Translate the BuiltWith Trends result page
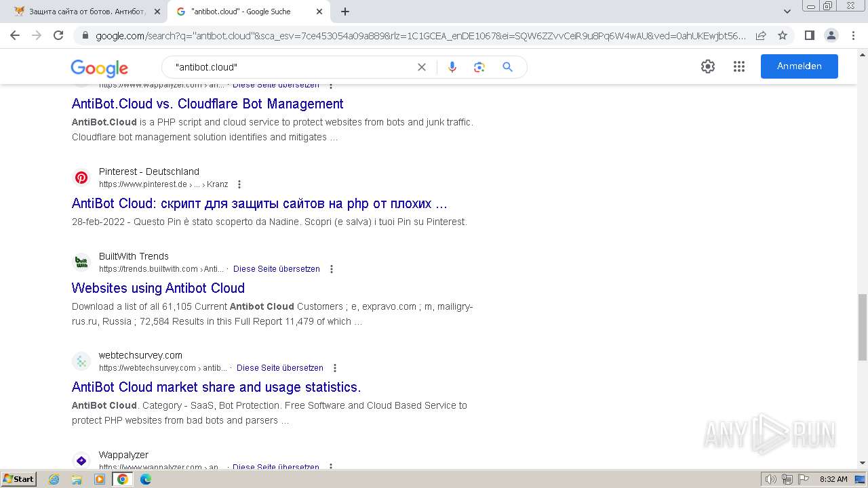Screen dimensions: 868x488 coord(276,269)
